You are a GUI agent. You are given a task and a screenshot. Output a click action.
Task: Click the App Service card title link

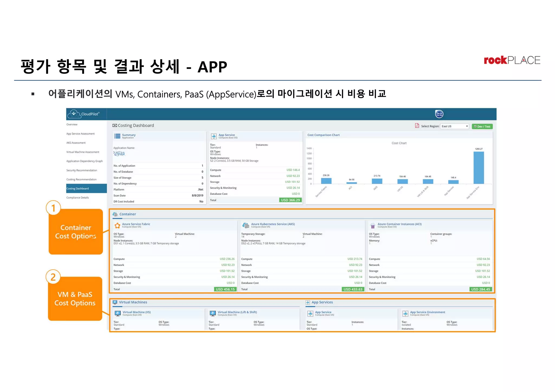point(227,135)
